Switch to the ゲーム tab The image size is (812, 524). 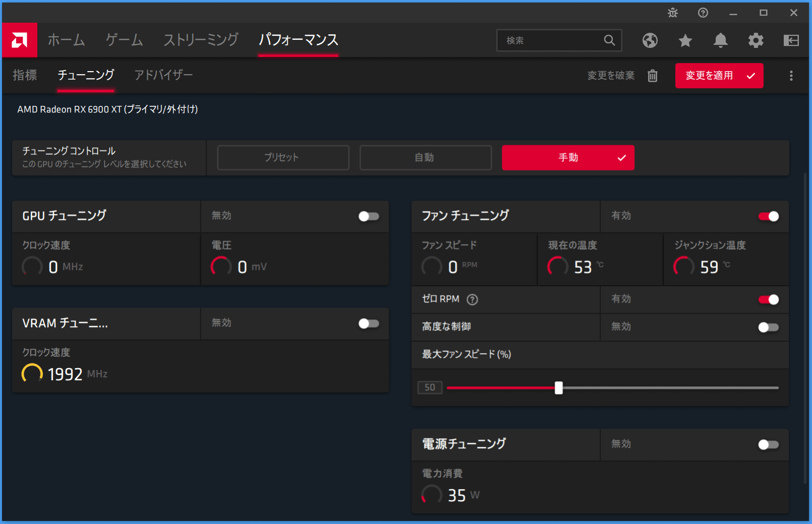124,40
